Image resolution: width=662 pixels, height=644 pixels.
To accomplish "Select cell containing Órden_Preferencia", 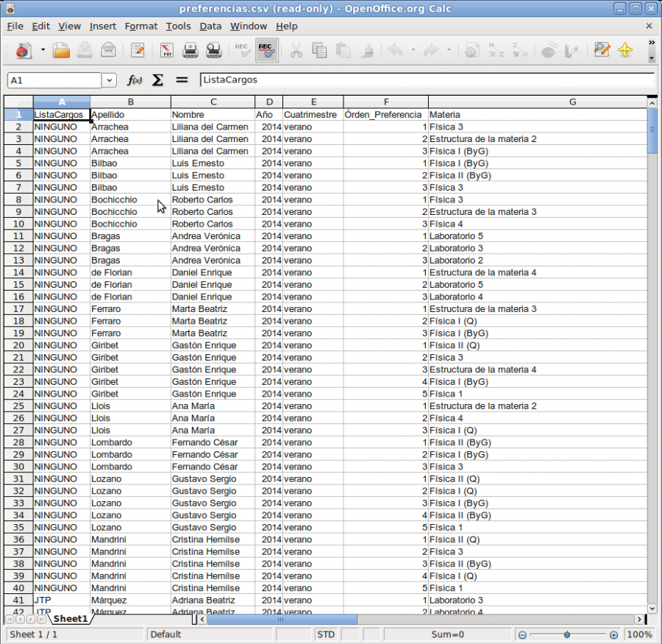I will (386, 115).
